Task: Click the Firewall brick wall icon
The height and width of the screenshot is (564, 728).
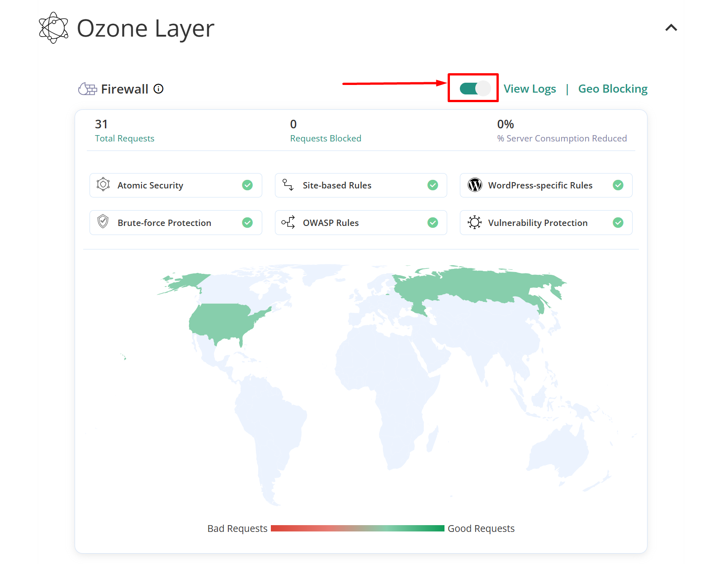Action: [87, 89]
